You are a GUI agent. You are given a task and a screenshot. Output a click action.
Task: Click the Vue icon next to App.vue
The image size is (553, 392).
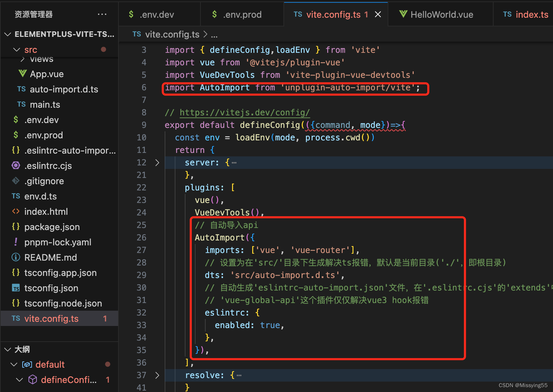pos(23,74)
